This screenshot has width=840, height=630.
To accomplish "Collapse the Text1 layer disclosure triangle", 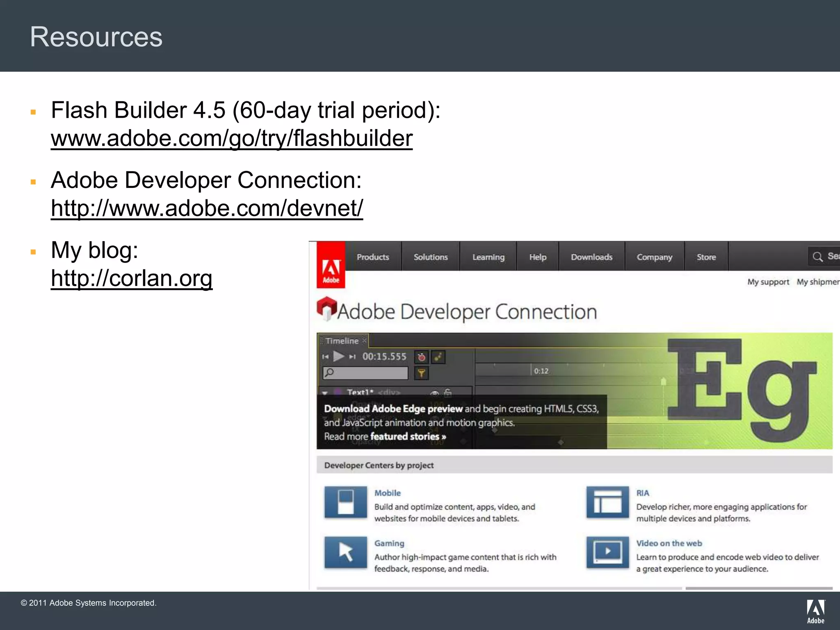I will [x=325, y=393].
